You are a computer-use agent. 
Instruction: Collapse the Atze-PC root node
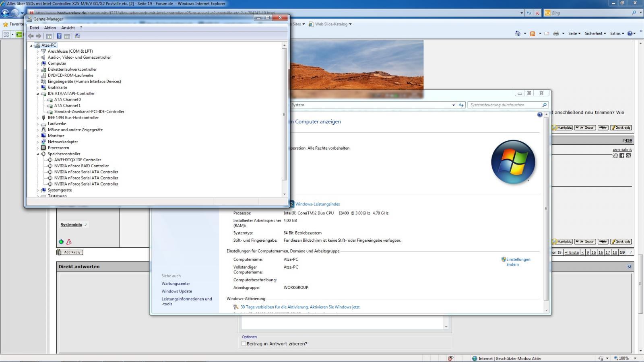pos(31,45)
